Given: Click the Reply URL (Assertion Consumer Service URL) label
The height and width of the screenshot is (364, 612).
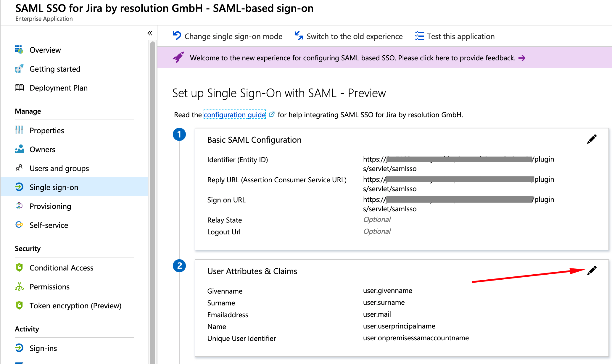Looking at the screenshot, I should [x=277, y=180].
